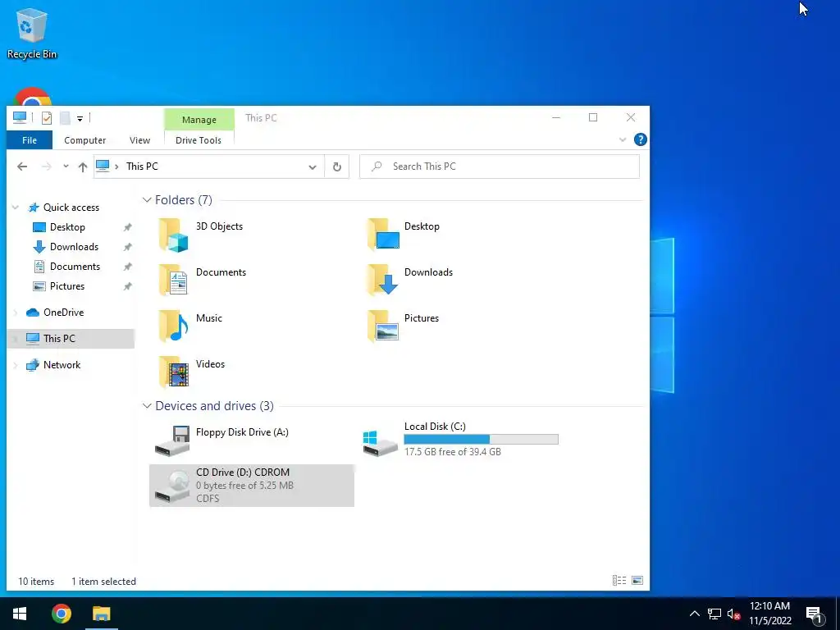The height and width of the screenshot is (630, 840).
Task: Open Pictures in Quick access list
Action: (67, 286)
